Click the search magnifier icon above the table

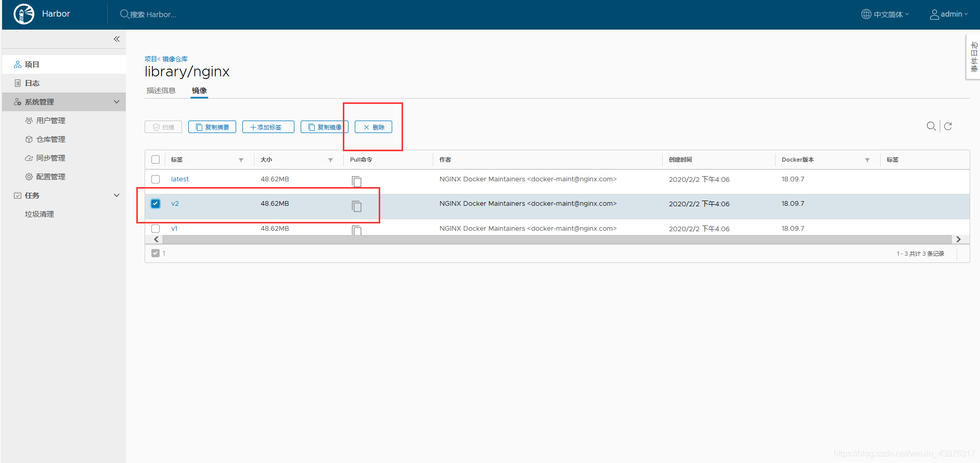click(x=931, y=126)
